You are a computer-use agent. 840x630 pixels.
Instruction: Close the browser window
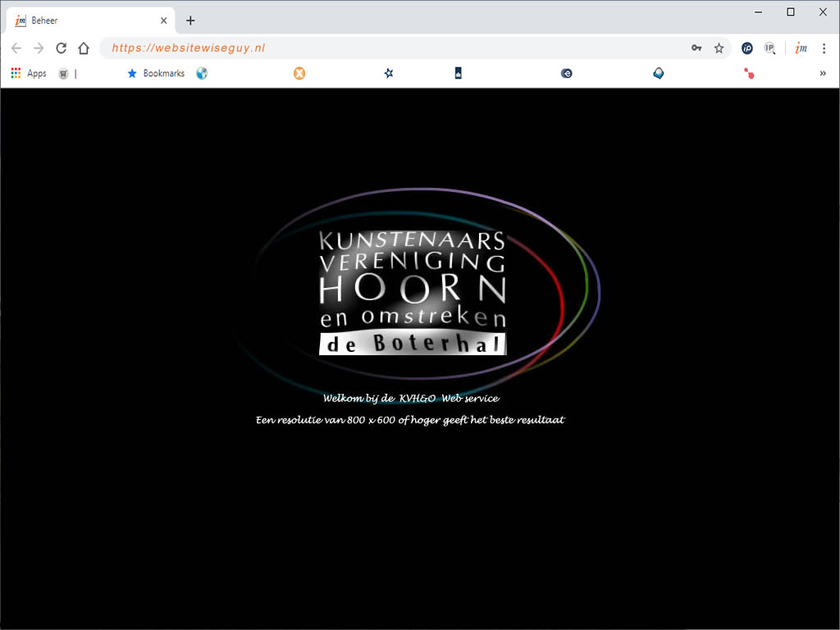click(x=823, y=11)
